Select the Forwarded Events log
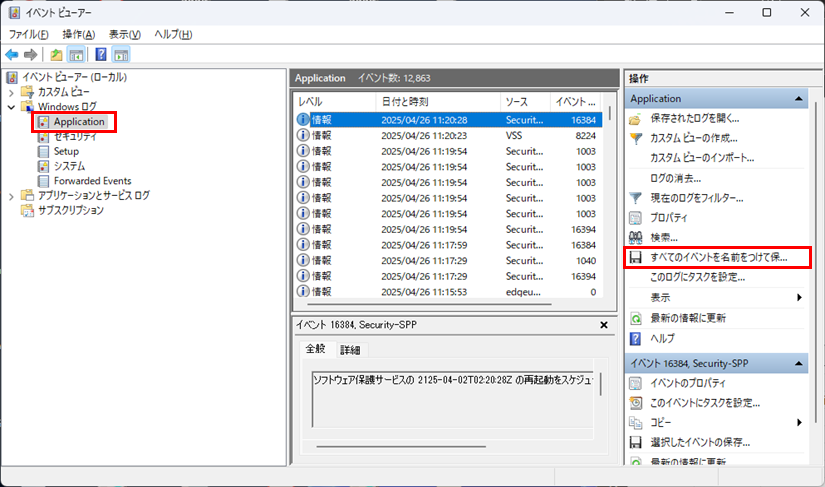Viewport: 825px width, 487px height. pos(93,181)
